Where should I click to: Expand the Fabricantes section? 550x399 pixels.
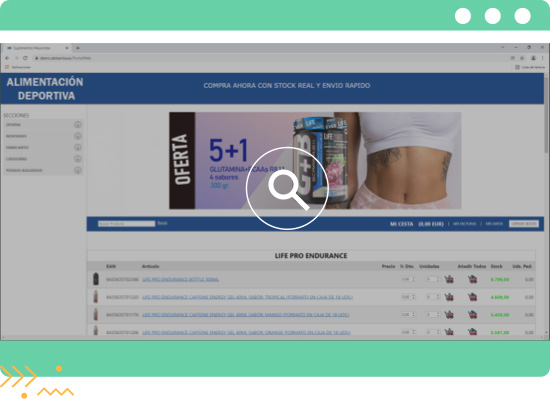point(78,147)
